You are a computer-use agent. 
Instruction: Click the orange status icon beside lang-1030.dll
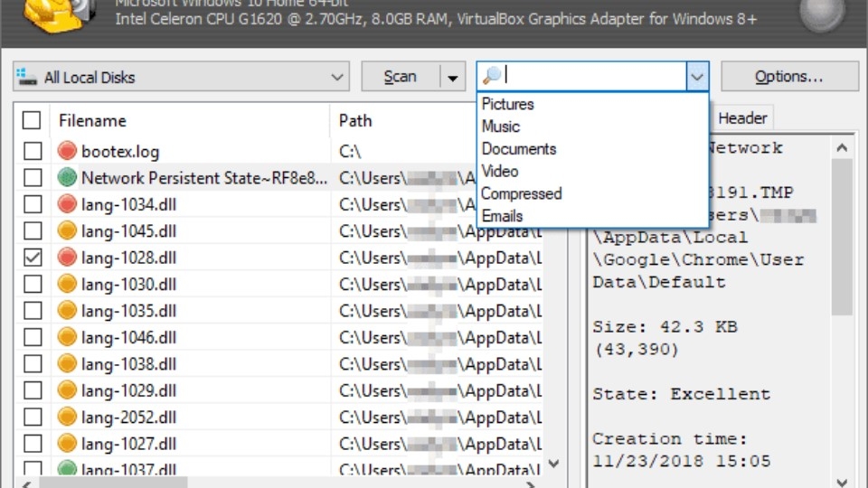coord(67,283)
